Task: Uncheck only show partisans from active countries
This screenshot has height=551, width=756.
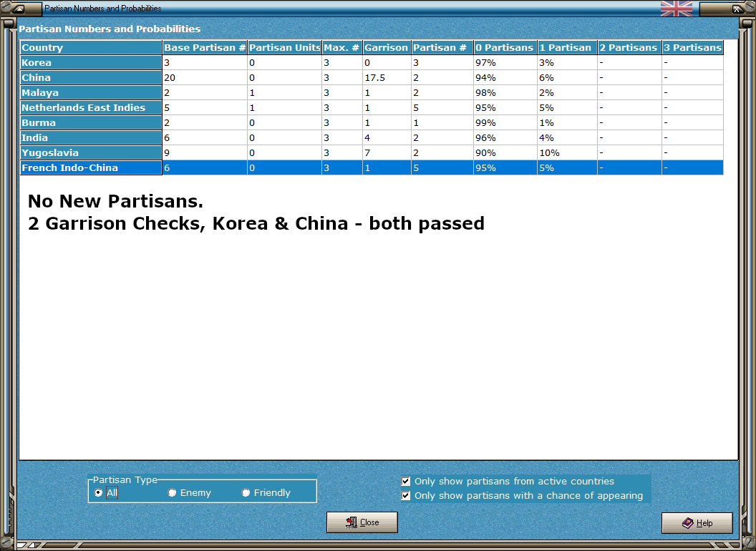Action: 406,481
